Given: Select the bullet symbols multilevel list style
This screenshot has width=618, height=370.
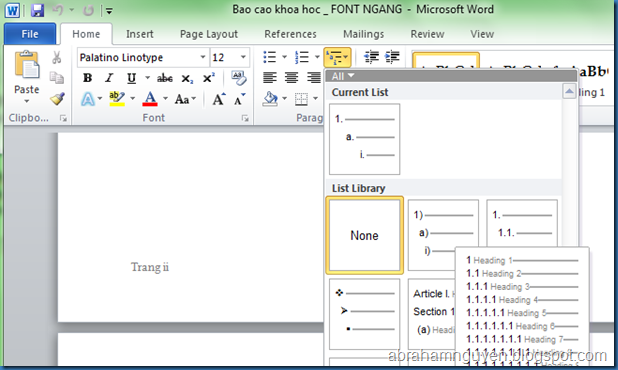Looking at the screenshot, I should point(365,314).
